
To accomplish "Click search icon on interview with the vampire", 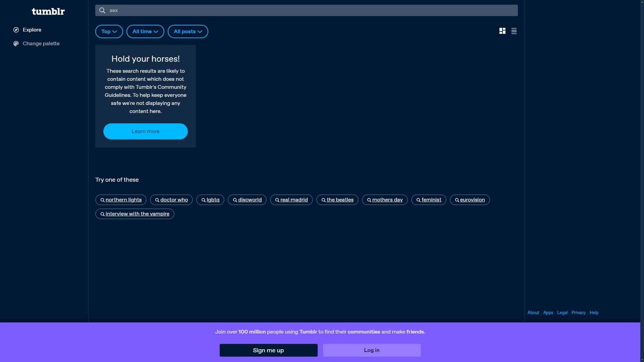I will click(102, 214).
